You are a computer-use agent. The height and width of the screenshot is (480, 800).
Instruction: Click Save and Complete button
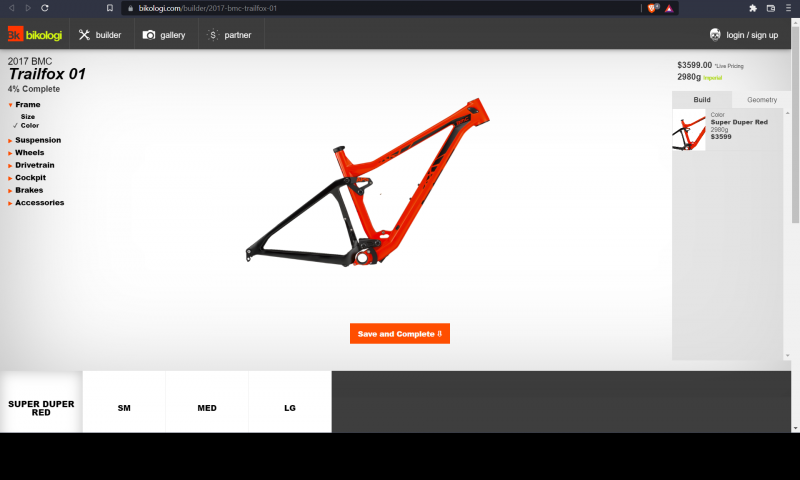click(400, 334)
